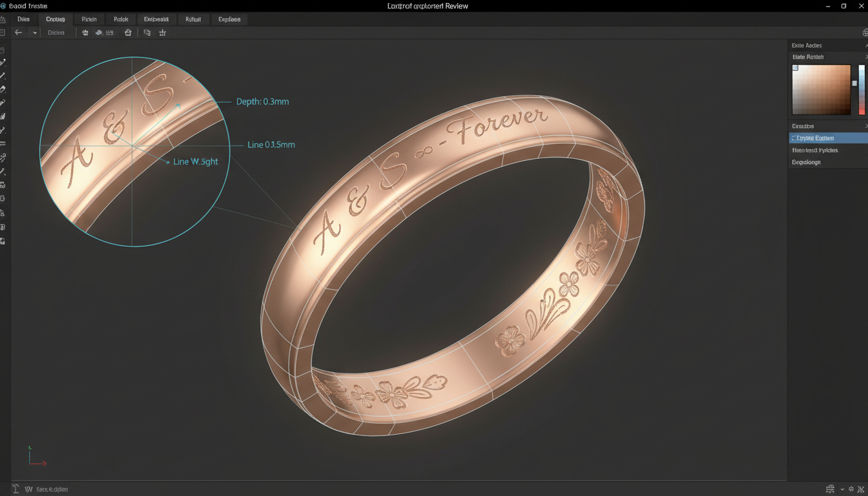Click the vertical blue-to-red hue slider

[x=862, y=89]
